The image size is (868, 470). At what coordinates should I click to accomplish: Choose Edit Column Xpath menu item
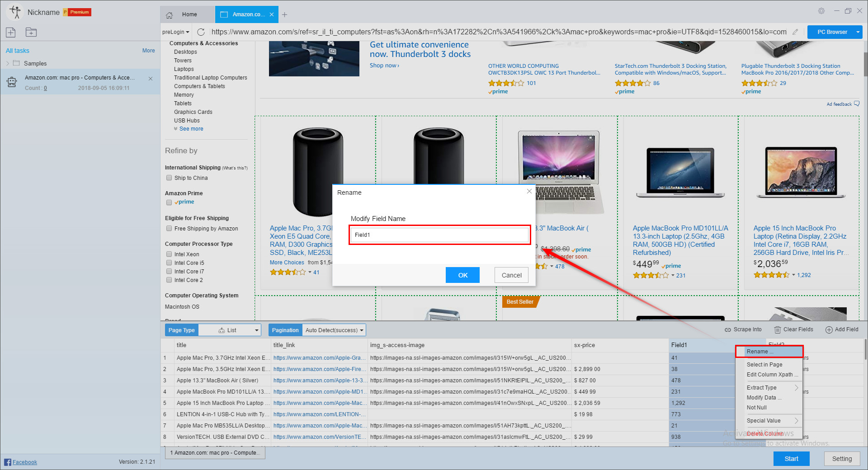point(773,375)
